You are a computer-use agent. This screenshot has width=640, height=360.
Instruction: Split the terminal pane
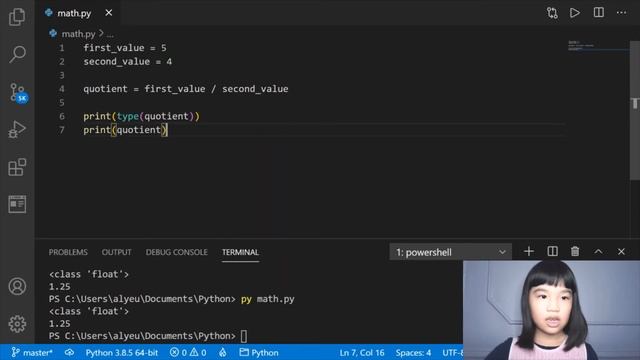click(x=552, y=251)
